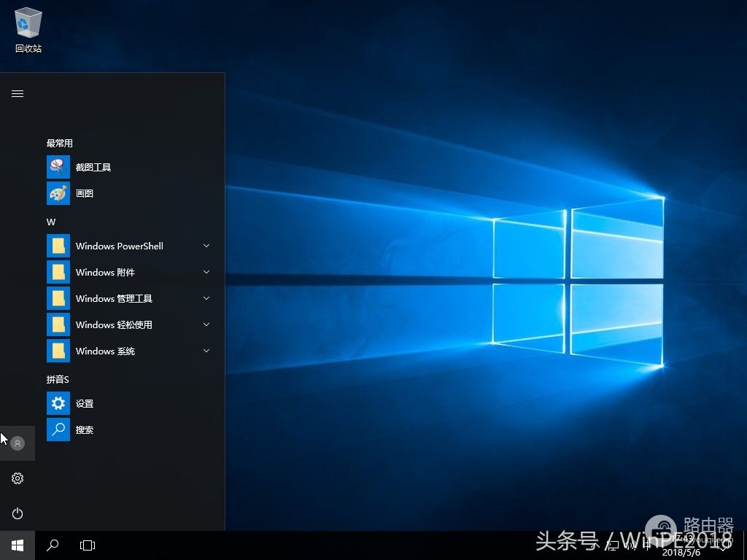The image size is (747, 560).
Task: Select the 设置 label text
Action: 85,403
